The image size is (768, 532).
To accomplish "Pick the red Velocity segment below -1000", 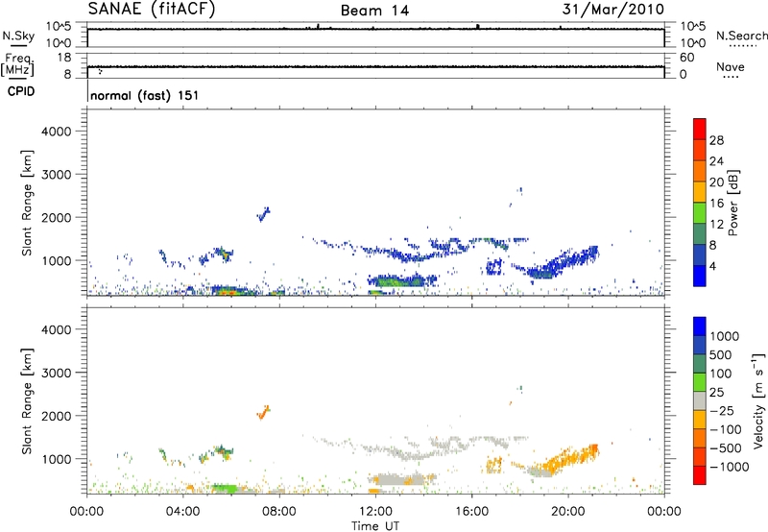I will tap(700, 475).
